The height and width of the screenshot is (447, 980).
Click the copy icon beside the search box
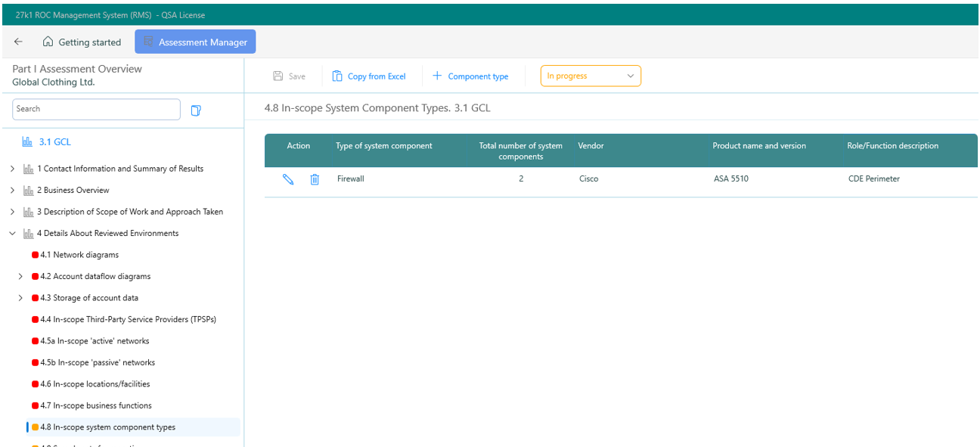[x=196, y=110]
